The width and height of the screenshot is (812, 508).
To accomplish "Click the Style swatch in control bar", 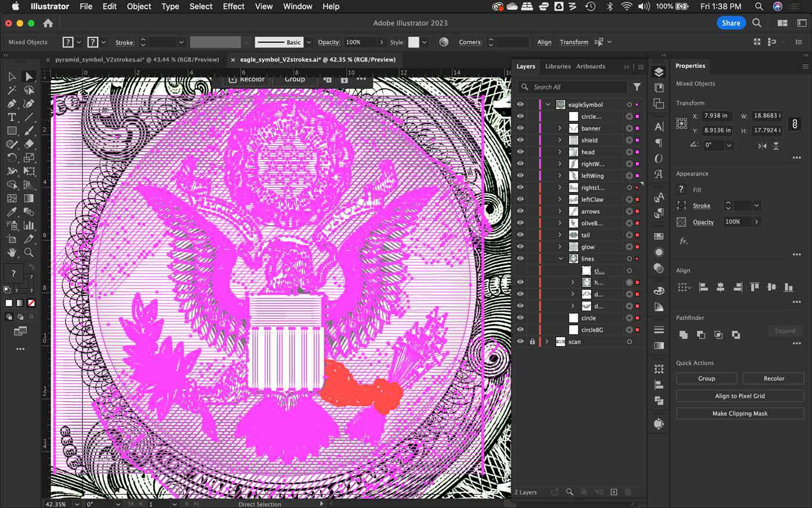I will 414,42.
